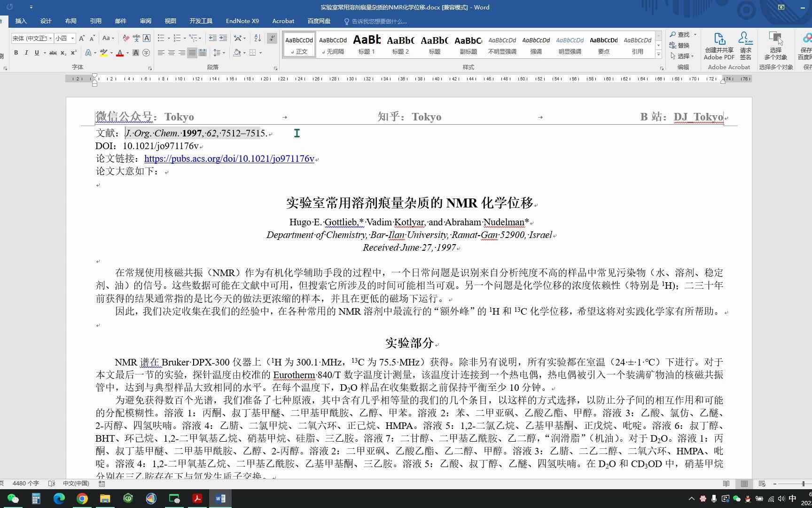Toggle subscript formatting
This screenshot has height=508, width=812.
point(63,53)
